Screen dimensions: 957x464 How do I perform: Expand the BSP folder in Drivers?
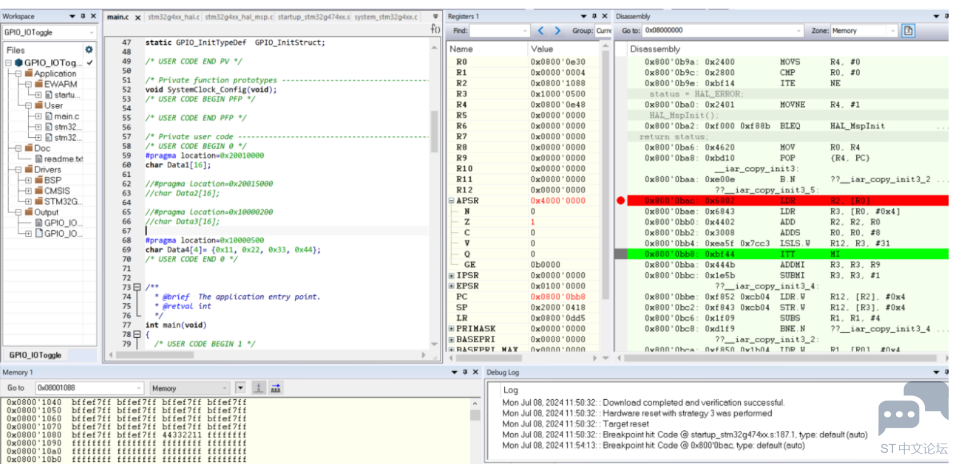[29, 180]
